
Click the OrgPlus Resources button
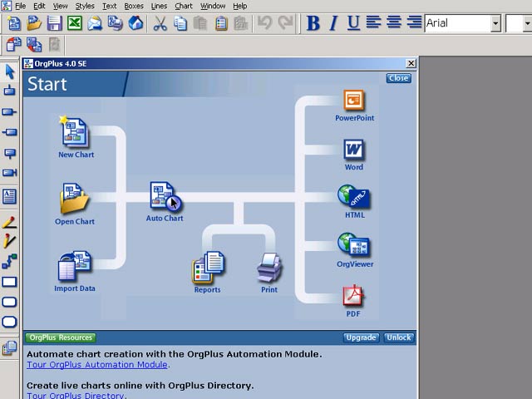pyautogui.click(x=61, y=337)
